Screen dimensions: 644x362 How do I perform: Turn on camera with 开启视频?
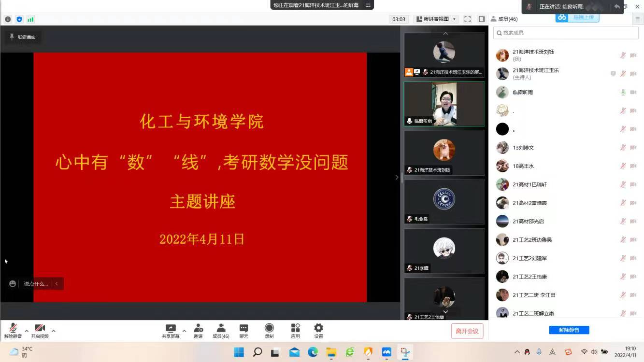pyautogui.click(x=40, y=331)
